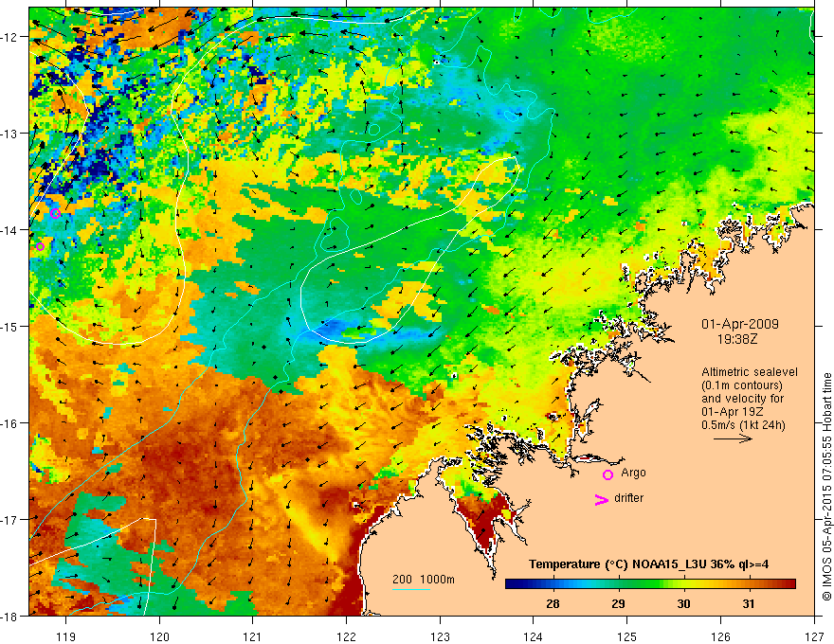Click the colorbar tick label 30
This screenshot has width=834, height=644.
683,603
